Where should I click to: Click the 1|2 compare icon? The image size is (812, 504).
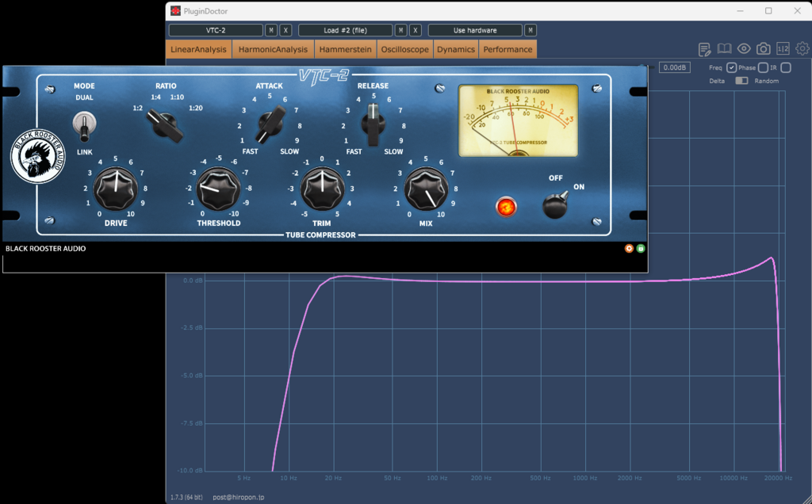click(x=783, y=48)
